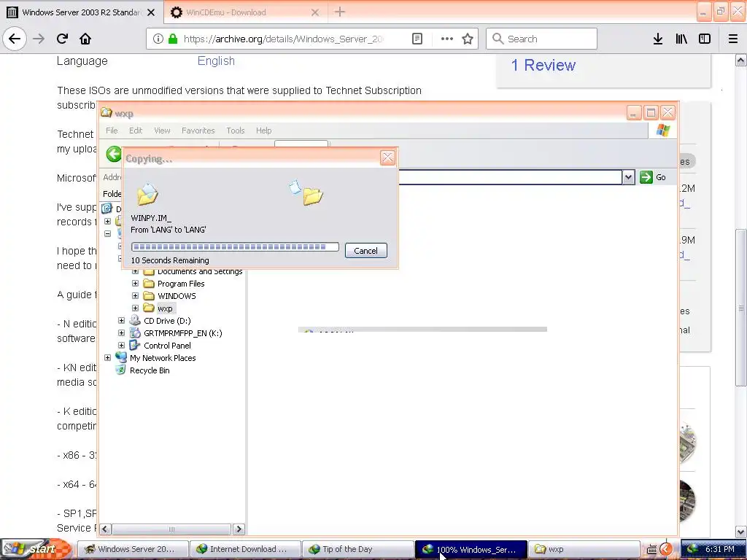Open the 1 Review link
Viewport: 747px width, 560px height.
(543, 65)
